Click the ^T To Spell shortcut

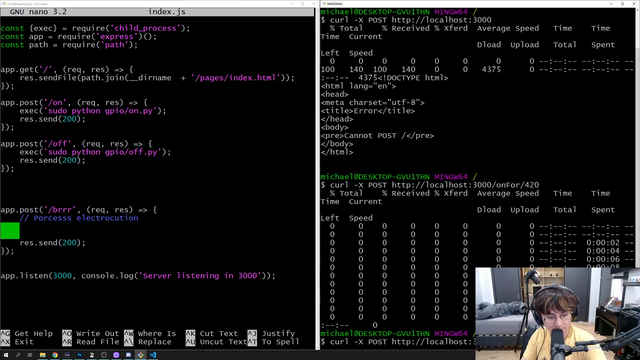[x=273, y=342]
